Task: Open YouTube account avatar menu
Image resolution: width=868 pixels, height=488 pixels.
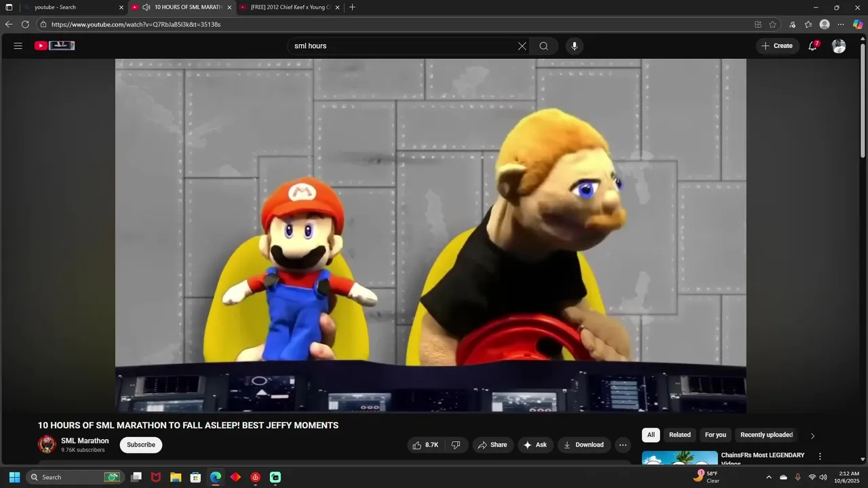Action: point(839,46)
